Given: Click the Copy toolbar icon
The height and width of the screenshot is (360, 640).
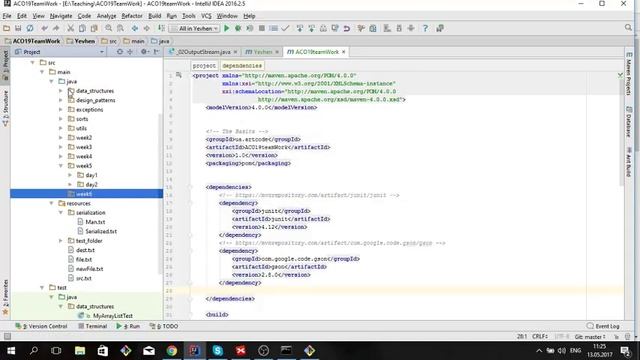Looking at the screenshot, I should tap(82, 28).
